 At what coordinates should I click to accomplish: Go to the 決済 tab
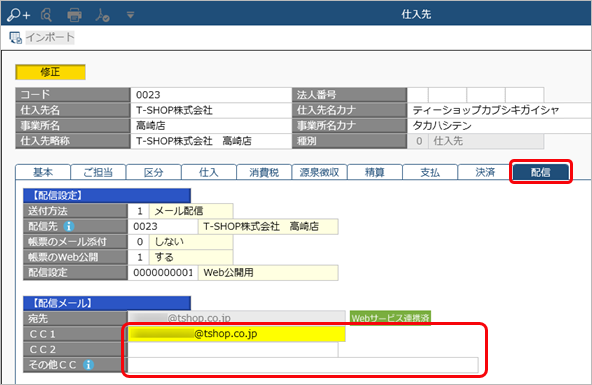485,172
